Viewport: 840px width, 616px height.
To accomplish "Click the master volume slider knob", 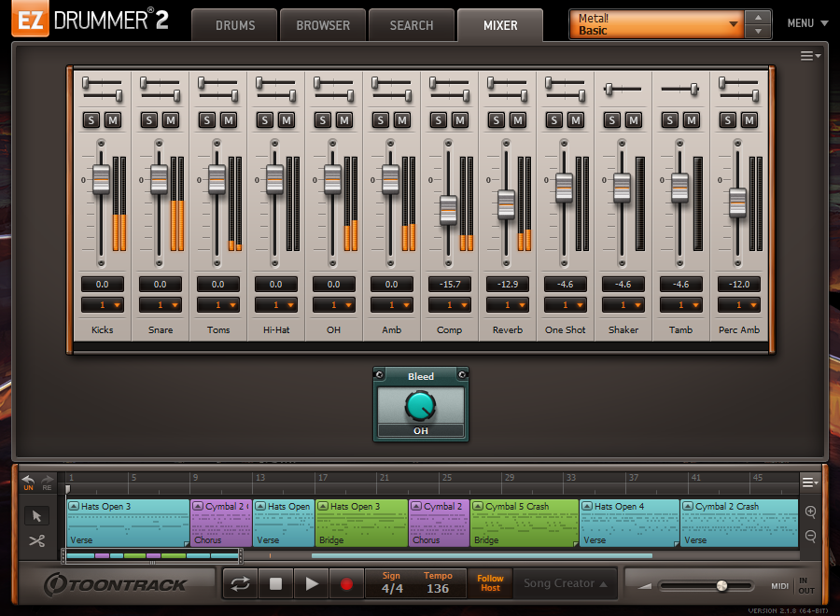I will pyautogui.click(x=722, y=585).
